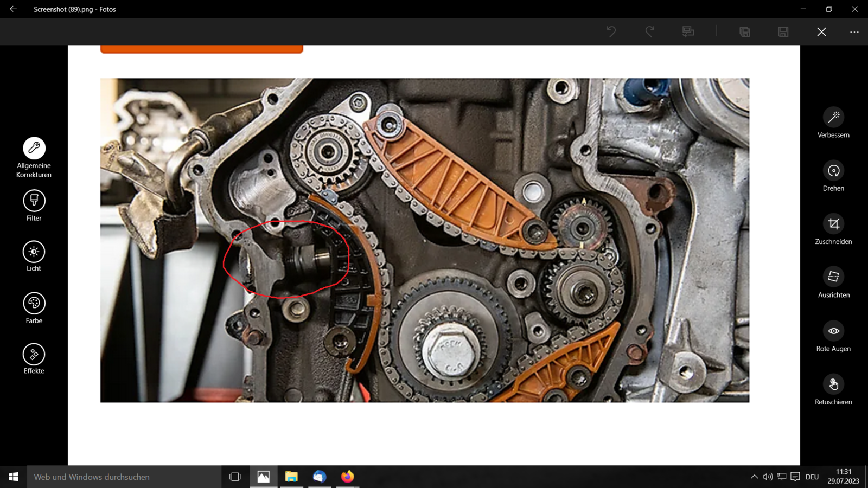The image size is (868, 488).
Task: Open Allgemeine Korrekturen tools
Action: pyautogui.click(x=34, y=157)
